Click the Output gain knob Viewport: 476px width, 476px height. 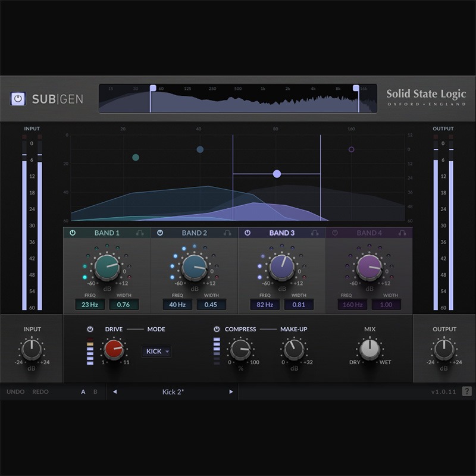pos(444,349)
